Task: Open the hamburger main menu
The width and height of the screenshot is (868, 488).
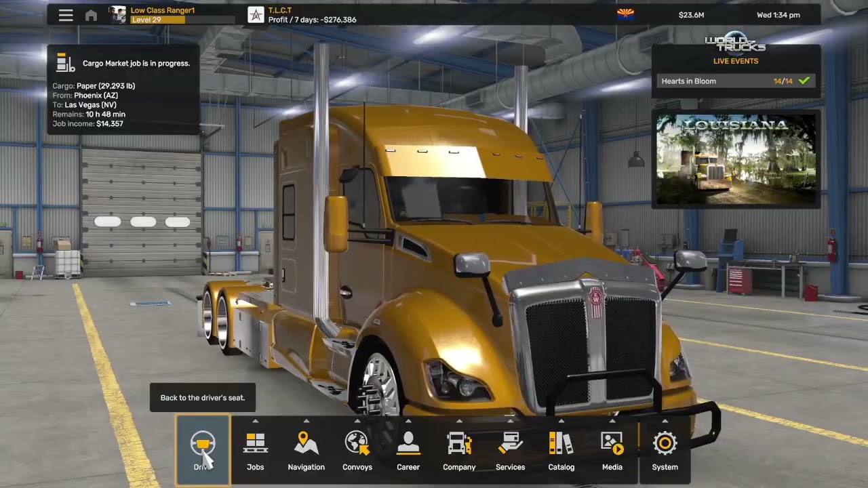Action: point(66,15)
